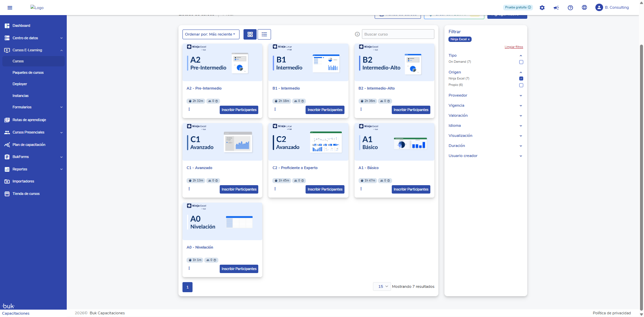Screen dimensions: 644x317
Task: Open the hamburger menu icon
Action: click(x=10, y=8)
